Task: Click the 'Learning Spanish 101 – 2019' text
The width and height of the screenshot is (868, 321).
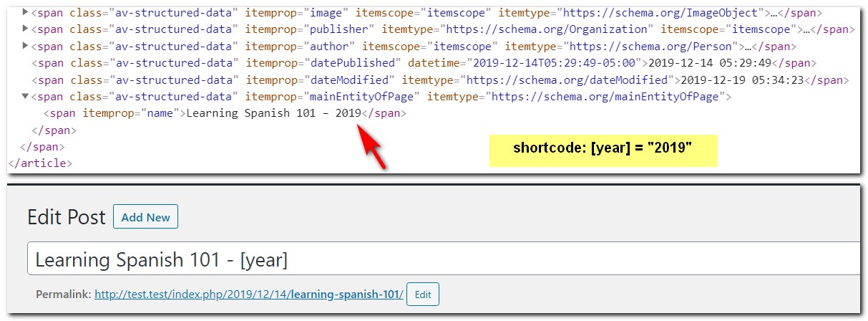Action: [x=273, y=113]
